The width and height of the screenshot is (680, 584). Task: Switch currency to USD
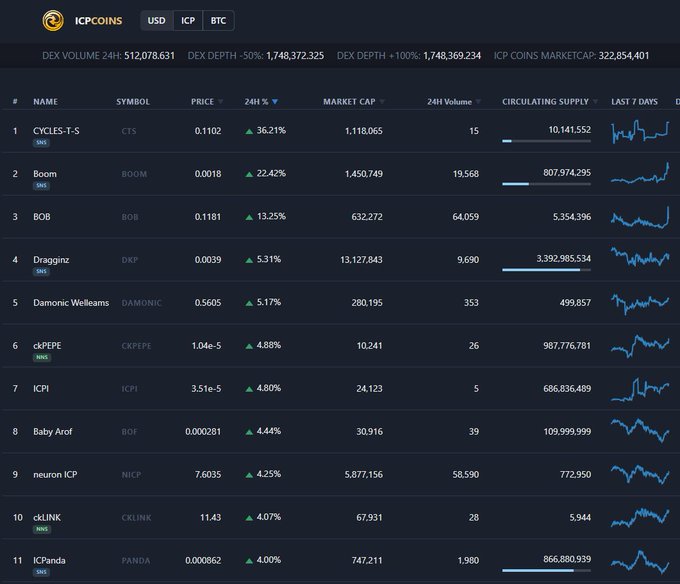click(x=157, y=21)
